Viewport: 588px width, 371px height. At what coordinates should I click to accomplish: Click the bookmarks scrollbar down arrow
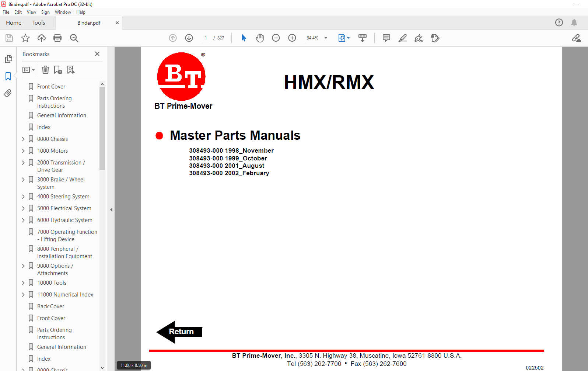[102, 368]
